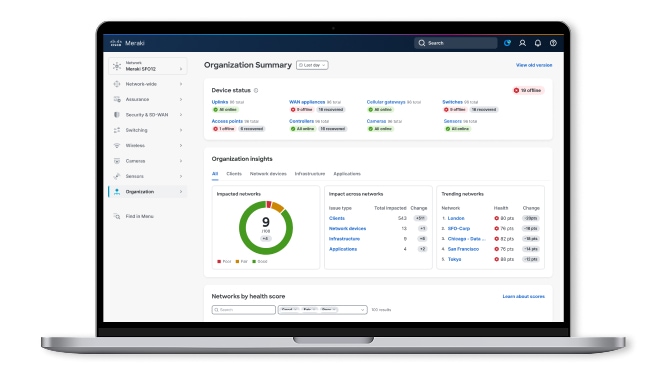Open the Sensors device status link
This screenshot has height=375, width=666.
452,121
